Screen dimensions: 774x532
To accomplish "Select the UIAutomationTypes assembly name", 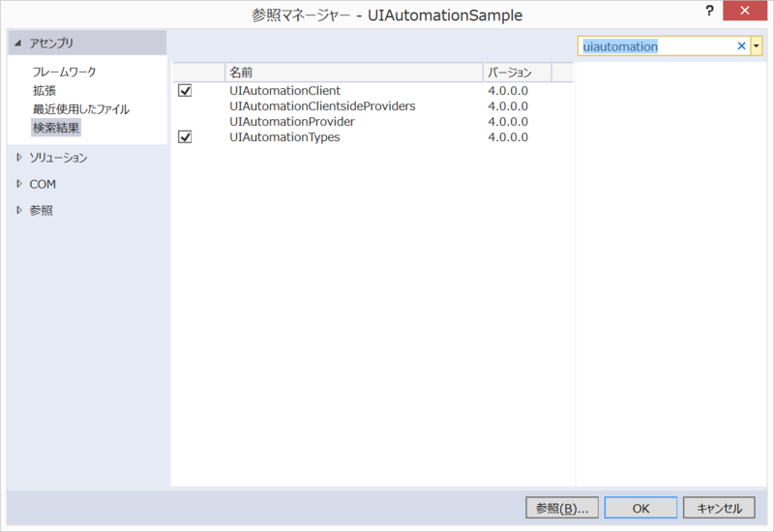I will [284, 137].
